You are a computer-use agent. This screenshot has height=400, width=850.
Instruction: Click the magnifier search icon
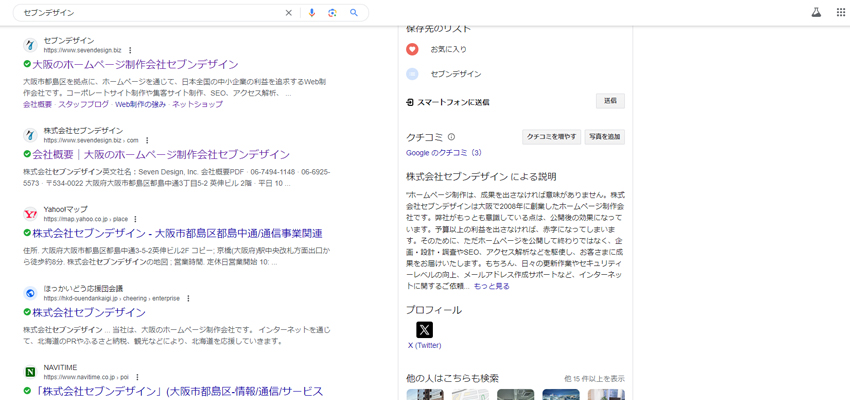point(354,13)
